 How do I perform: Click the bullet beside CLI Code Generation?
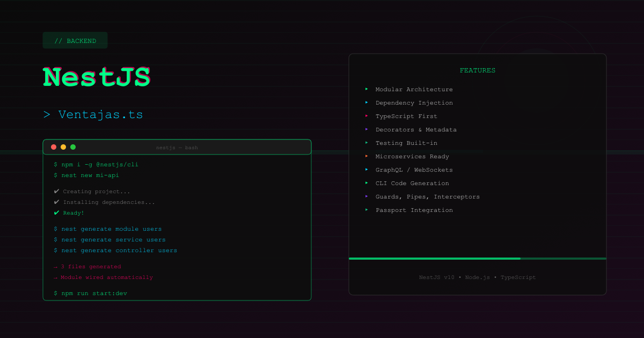367,183
